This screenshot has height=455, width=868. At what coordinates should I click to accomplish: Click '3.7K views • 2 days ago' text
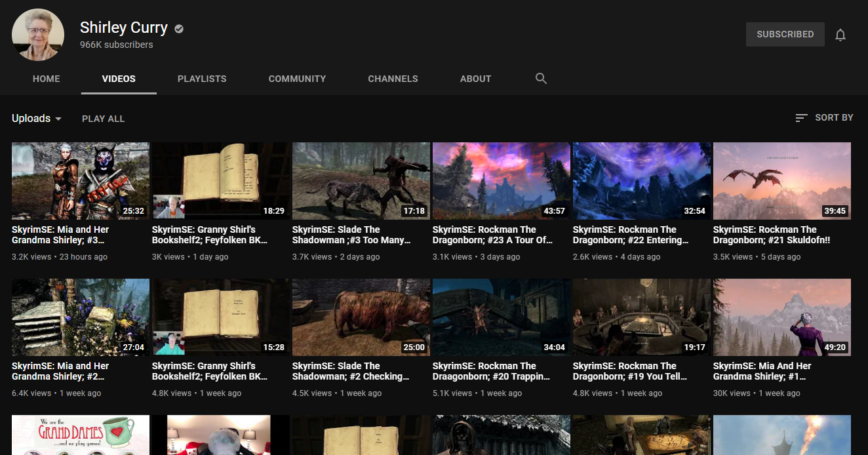point(336,257)
